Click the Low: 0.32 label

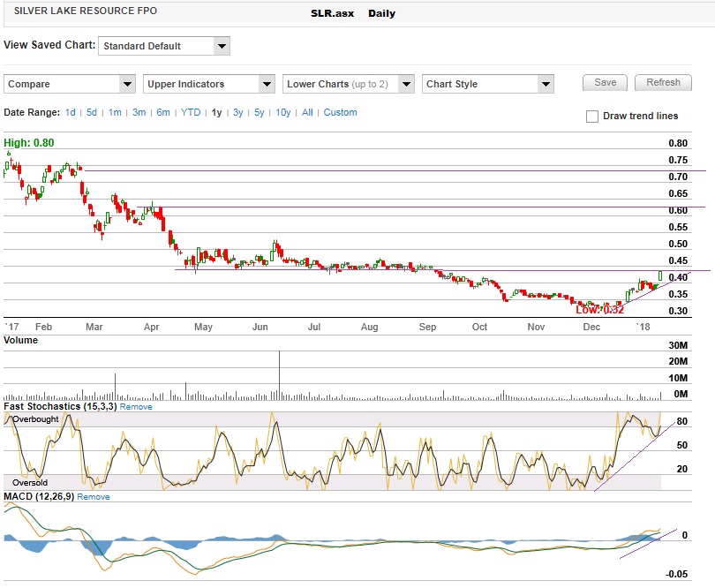click(x=599, y=310)
